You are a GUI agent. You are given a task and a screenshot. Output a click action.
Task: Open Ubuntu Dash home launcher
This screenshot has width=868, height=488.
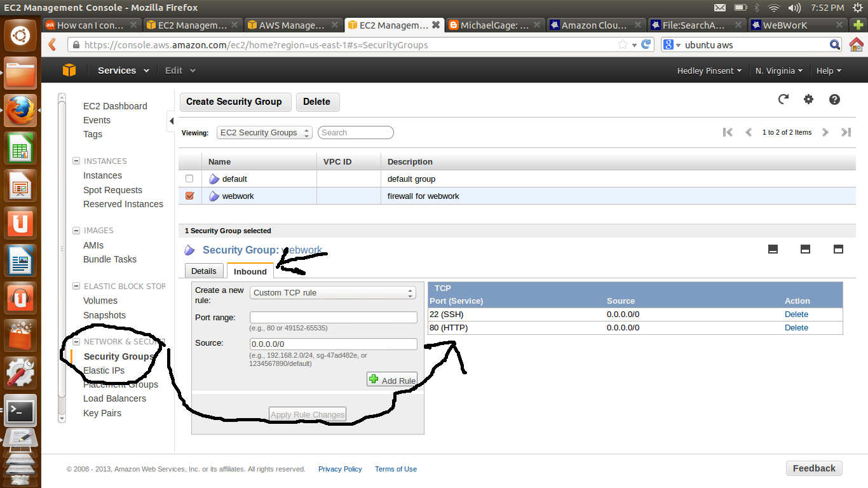(20, 35)
